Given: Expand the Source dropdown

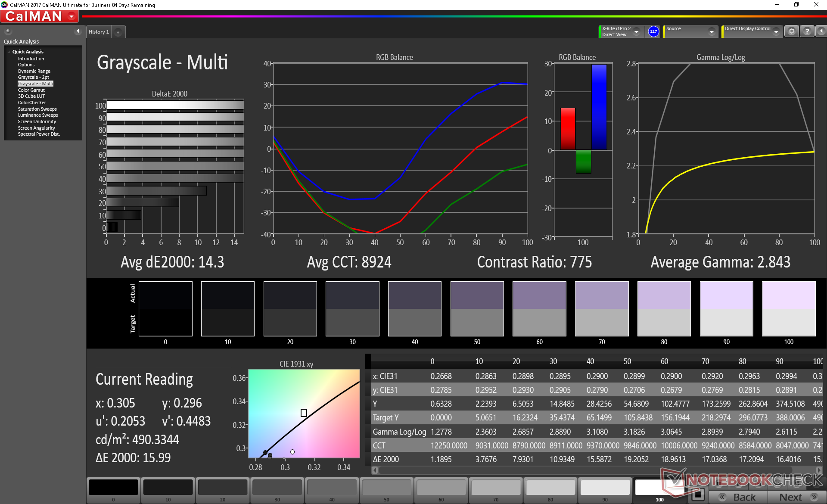Looking at the screenshot, I should [712, 32].
